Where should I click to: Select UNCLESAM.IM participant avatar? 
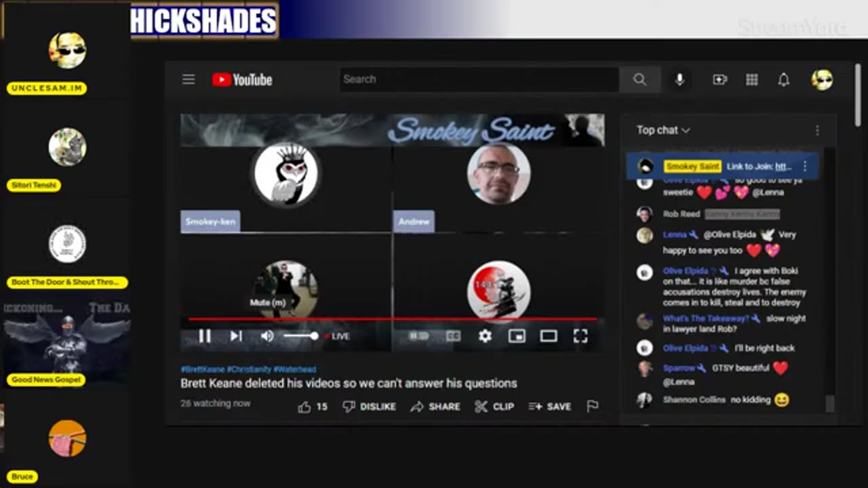[67, 50]
